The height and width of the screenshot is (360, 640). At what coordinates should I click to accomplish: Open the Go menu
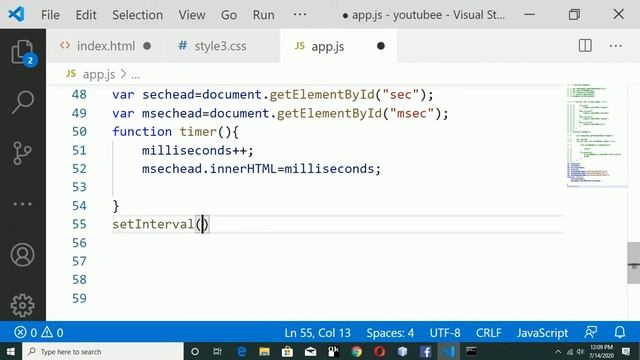[x=229, y=15]
